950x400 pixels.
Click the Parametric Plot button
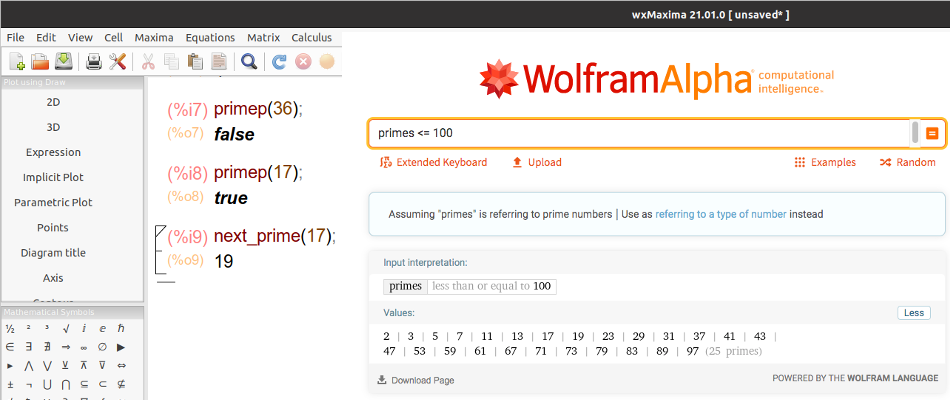(53, 202)
